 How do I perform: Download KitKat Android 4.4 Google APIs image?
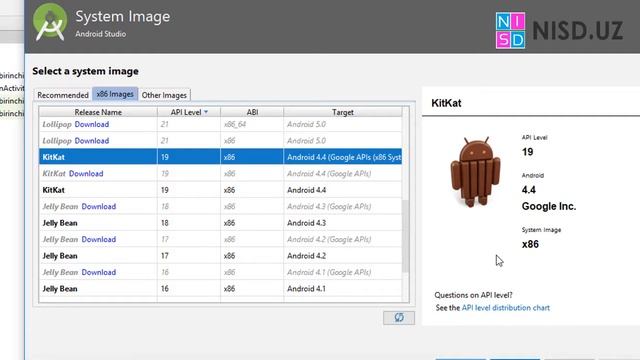(x=86, y=173)
